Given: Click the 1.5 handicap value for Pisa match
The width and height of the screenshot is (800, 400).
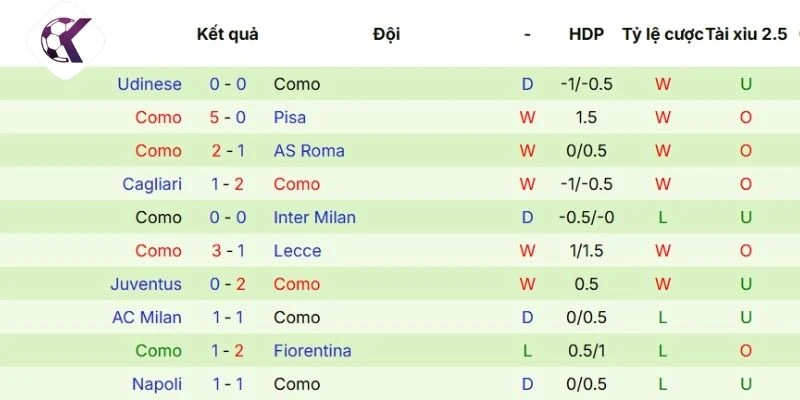Looking at the screenshot, I should tap(586, 117).
